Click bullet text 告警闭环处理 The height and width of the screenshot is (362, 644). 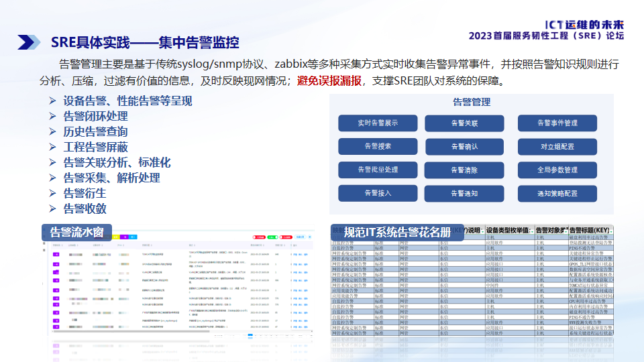(95, 116)
